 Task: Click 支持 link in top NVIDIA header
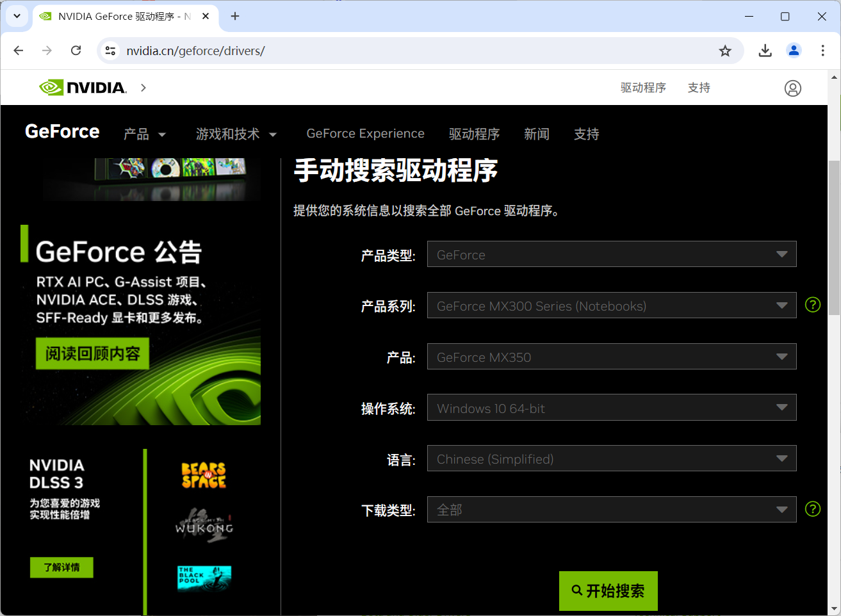click(x=699, y=88)
